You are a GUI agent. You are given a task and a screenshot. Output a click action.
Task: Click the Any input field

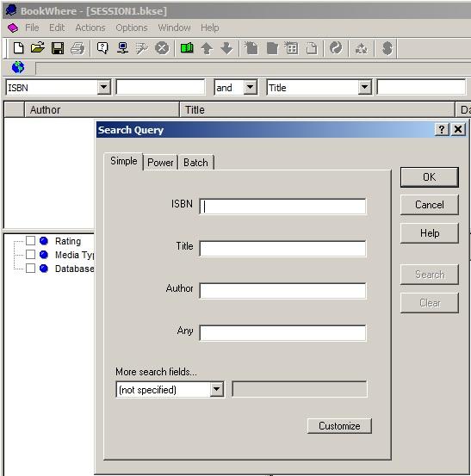point(282,333)
